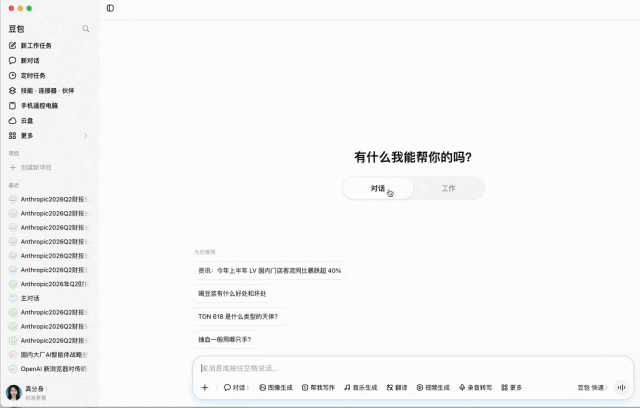The height and width of the screenshot is (408, 640).
Task: Focus the message input field
Action: coord(412,368)
